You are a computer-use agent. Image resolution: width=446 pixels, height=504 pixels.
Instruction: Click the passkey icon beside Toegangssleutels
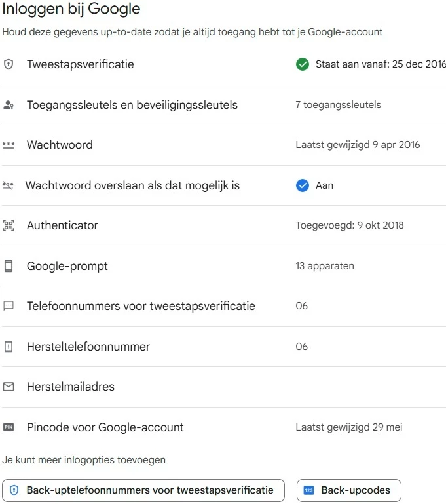(9, 105)
